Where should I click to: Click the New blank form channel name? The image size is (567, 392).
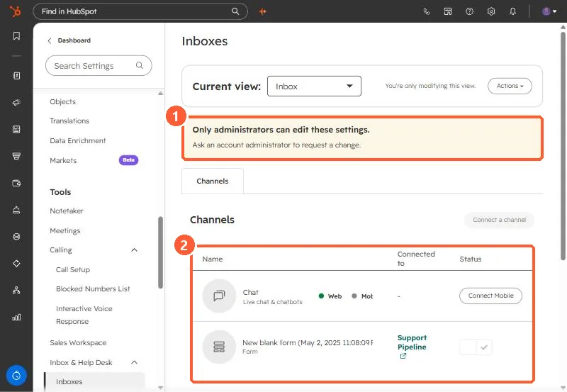[308, 343]
